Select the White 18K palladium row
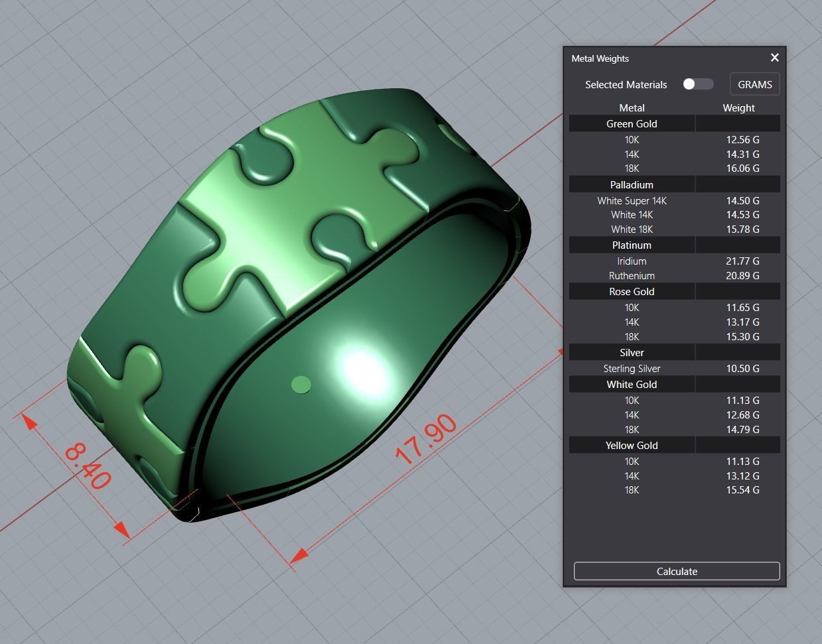 click(x=675, y=229)
